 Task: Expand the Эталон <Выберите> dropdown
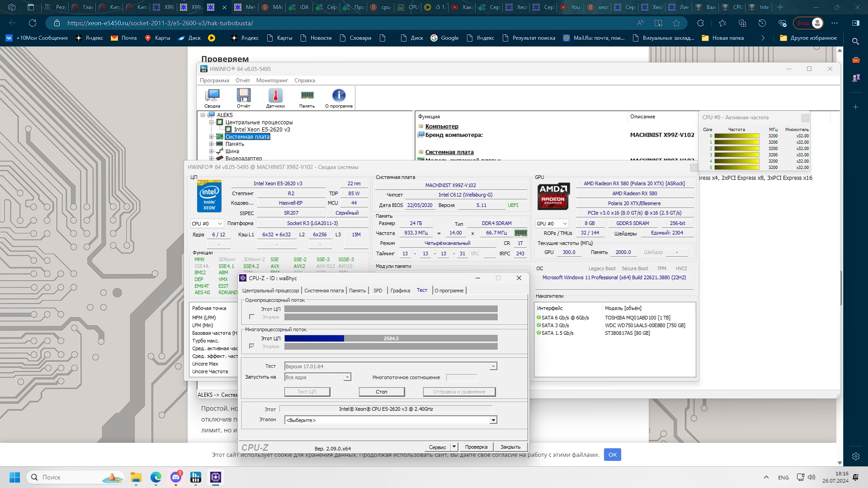493,420
